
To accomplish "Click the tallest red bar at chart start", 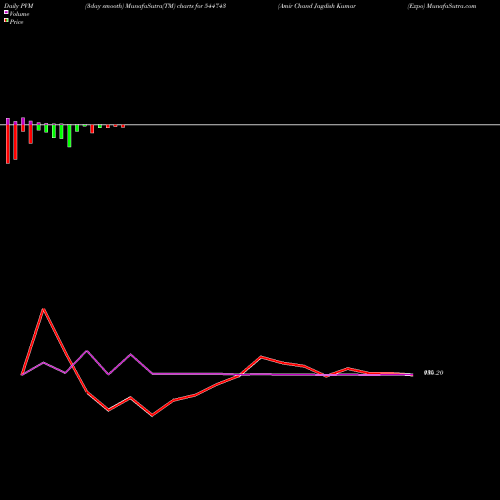I will click(x=8, y=144).
